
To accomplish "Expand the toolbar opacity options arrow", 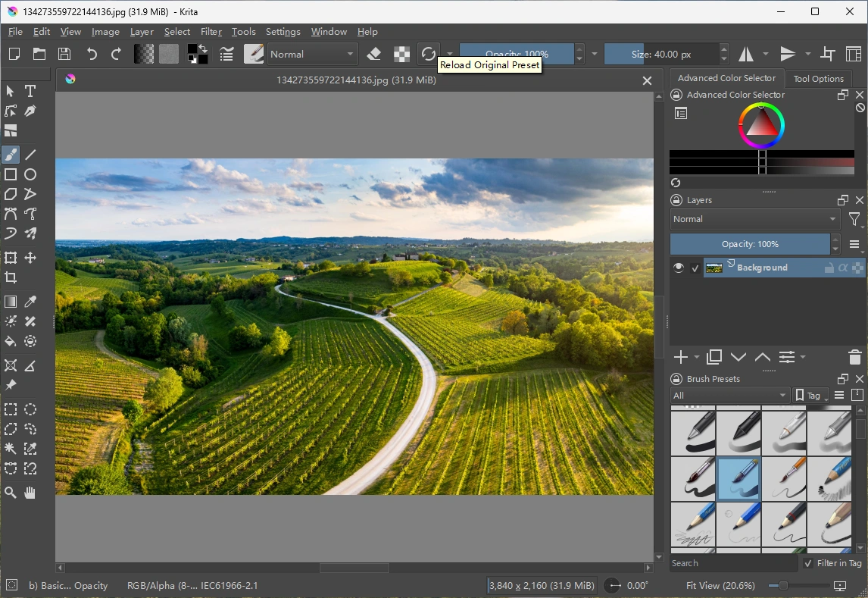I will click(595, 54).
